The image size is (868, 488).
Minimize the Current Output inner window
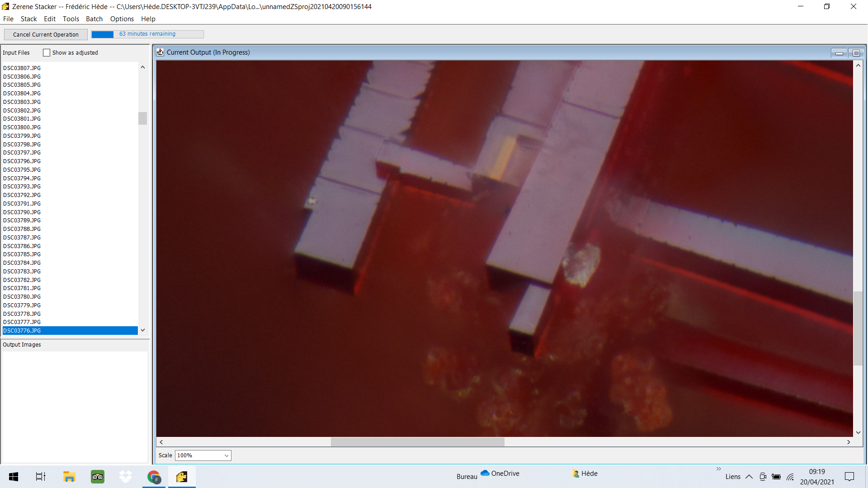[839, 53]
